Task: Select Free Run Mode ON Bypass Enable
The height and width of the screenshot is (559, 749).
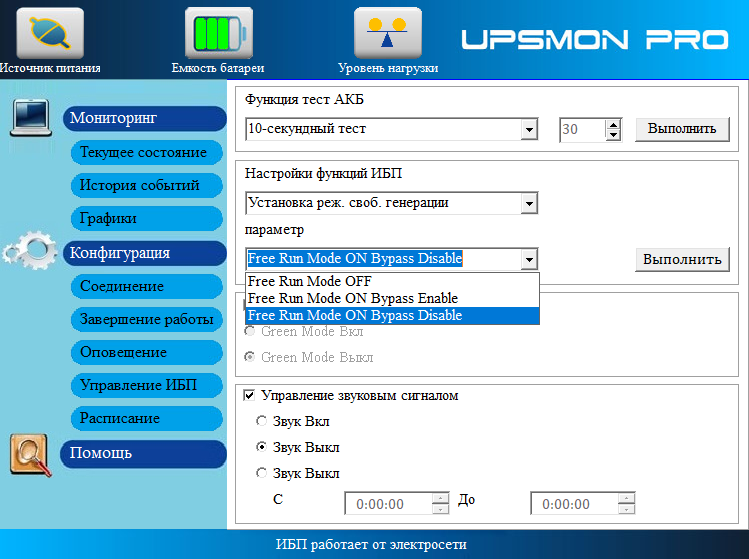Action: click(x=392, y=298)
